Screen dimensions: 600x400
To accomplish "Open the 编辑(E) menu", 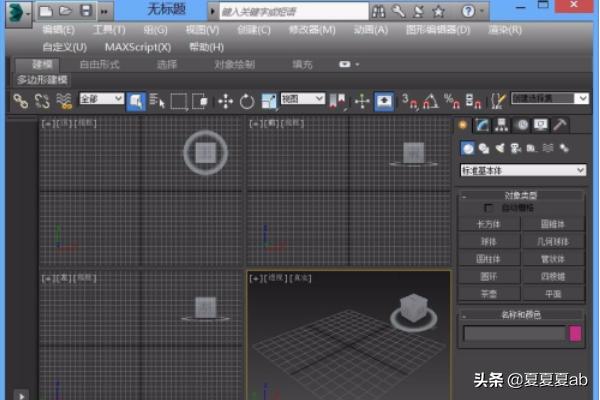I will click(59, 30).
